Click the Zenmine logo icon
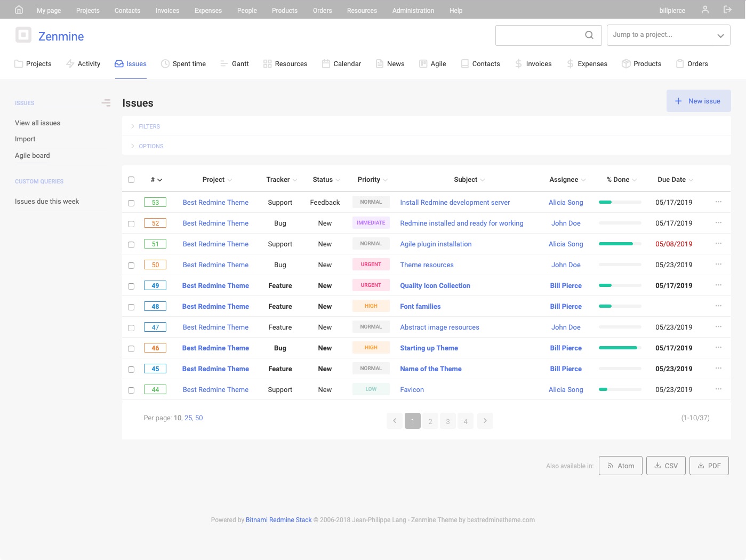Screen dimensions: 746x560 click(23, 35)
